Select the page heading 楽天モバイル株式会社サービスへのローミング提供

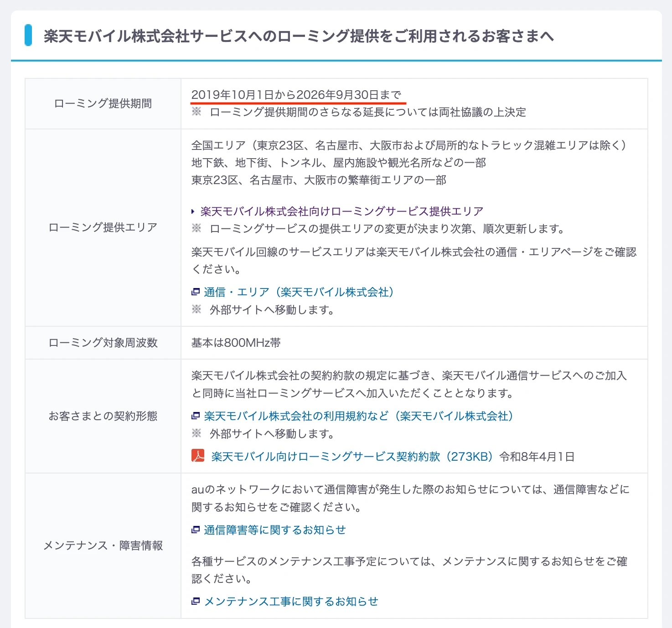[299, 36]
